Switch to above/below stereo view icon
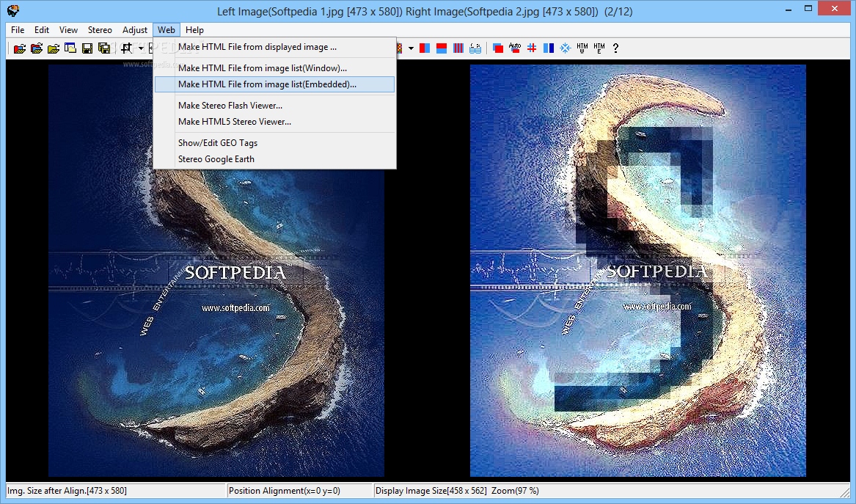 (x=442, y=48)
